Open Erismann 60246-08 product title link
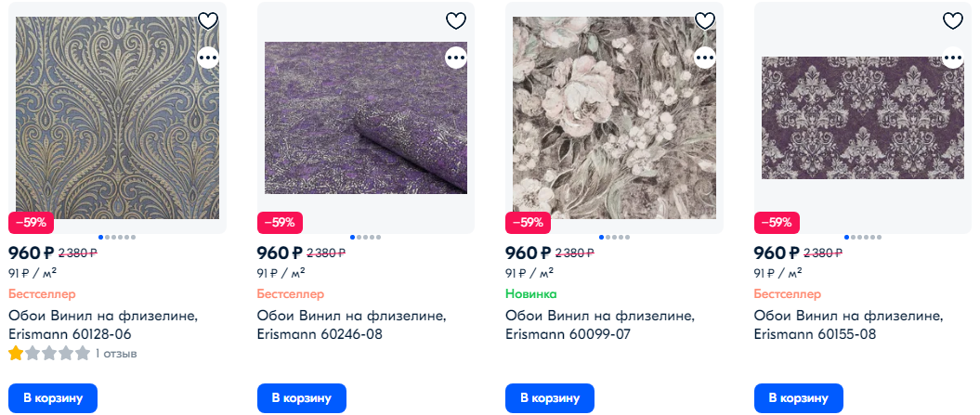Image resolution: width=980 pixels, height=415 pixels. point(351,325)
